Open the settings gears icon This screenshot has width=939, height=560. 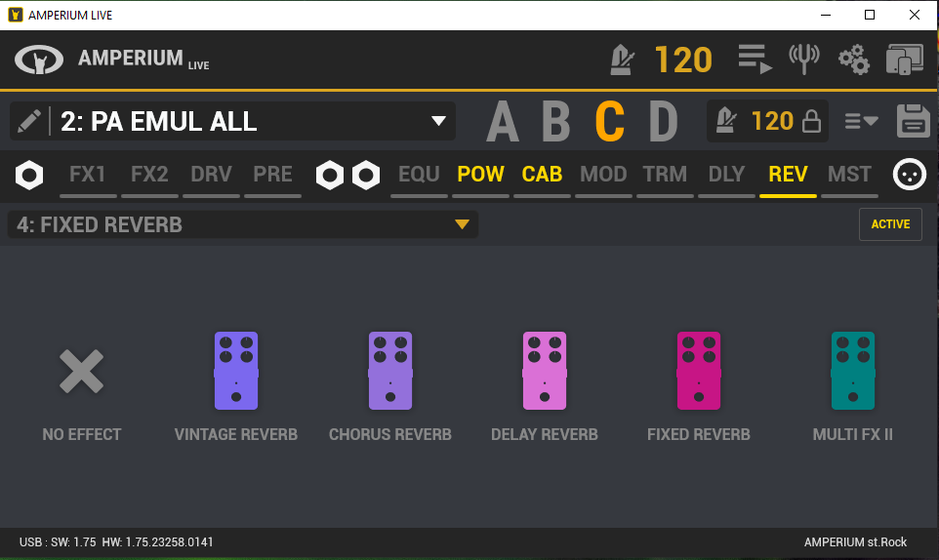point(854,60)
